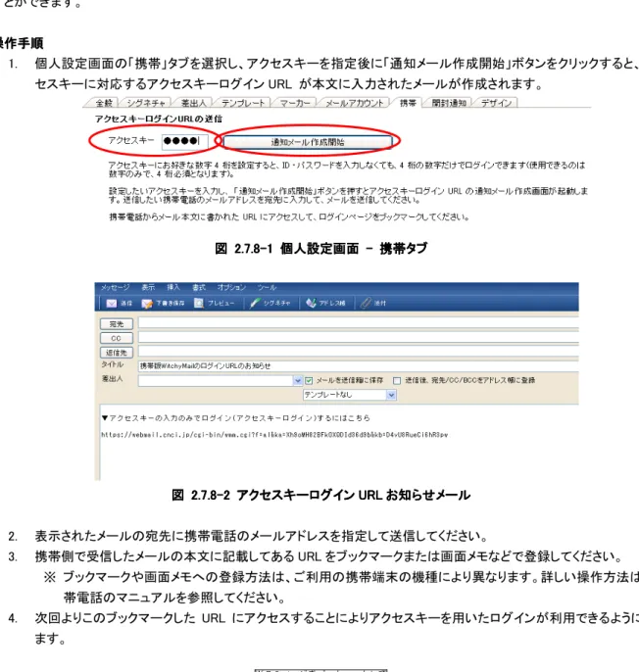
Task: Switch to the 全般 tab
Action: [103, 103]
